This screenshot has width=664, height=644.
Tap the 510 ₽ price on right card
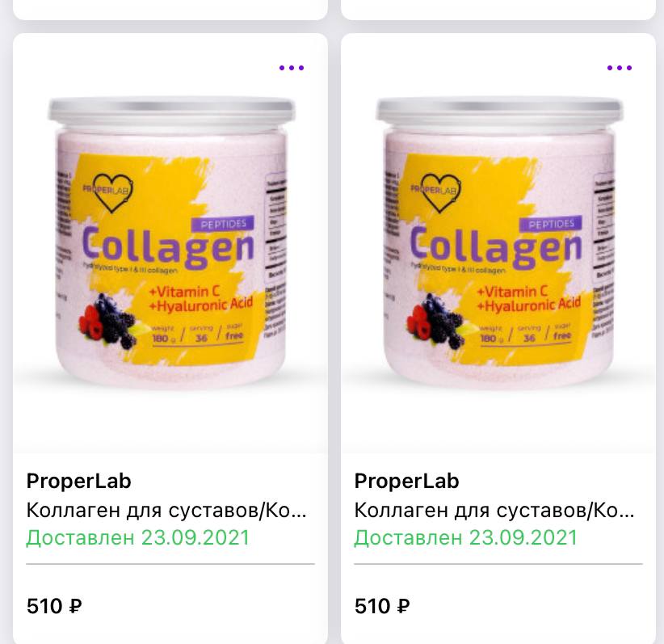pyautogui.click(x=382, y=606)
